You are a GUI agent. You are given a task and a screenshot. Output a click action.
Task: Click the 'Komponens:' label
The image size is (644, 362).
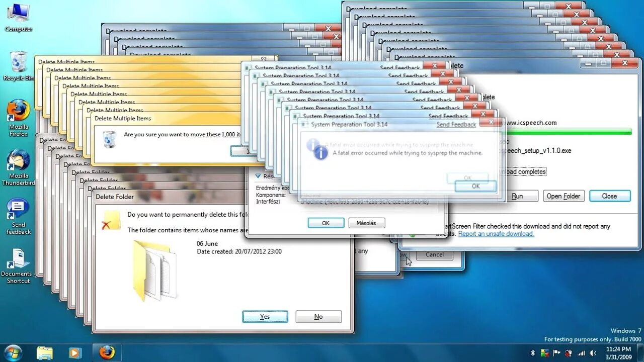(x=271, y=195)
